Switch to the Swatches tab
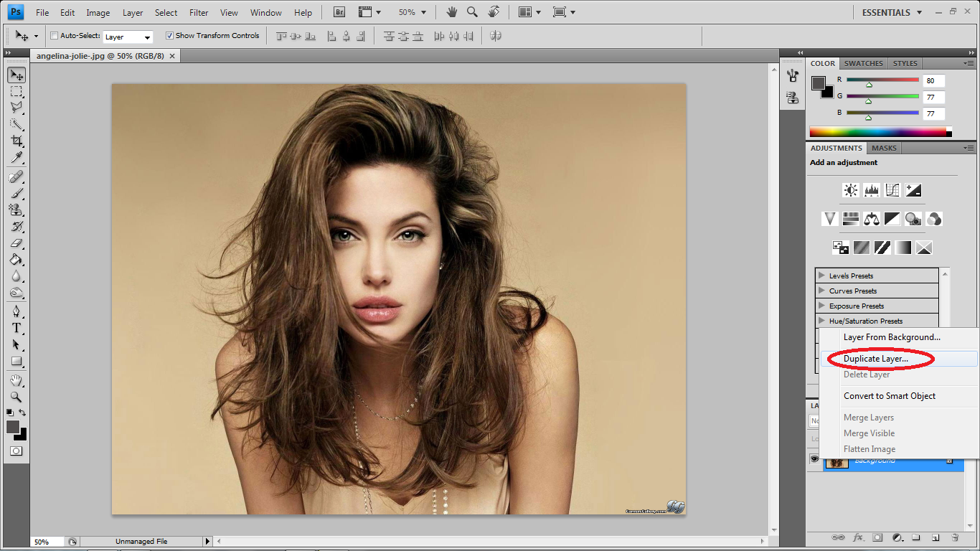 (864, 63)
